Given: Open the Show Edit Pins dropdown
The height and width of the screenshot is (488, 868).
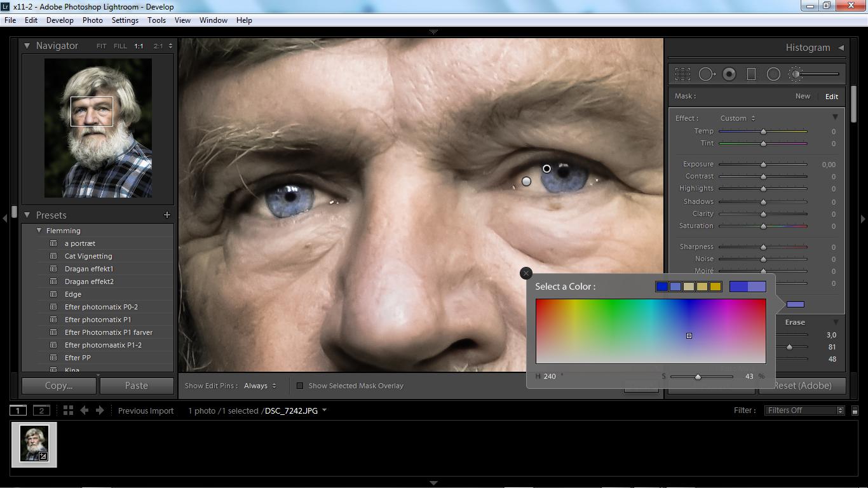Looking at the screenshot, I should click(x=260, y=386).
